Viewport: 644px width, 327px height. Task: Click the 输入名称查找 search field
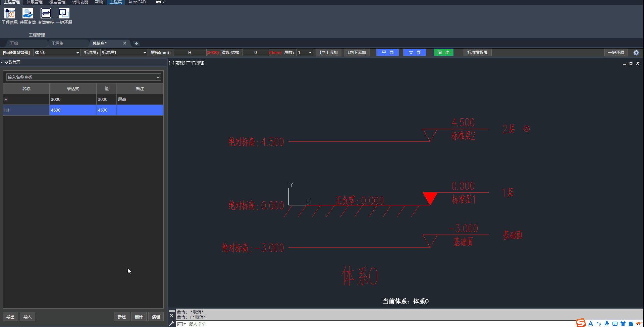coord(80,77)
